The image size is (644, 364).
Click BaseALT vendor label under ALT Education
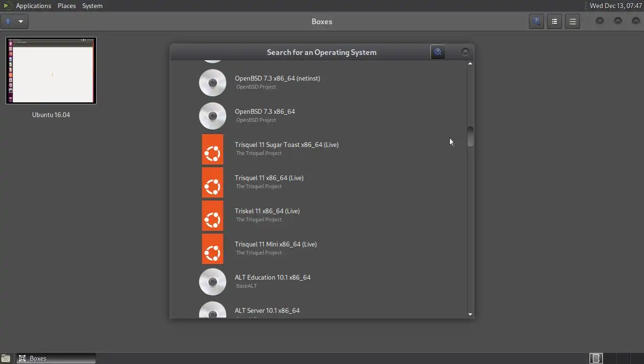pyautogui.click(x=246, y=286)
